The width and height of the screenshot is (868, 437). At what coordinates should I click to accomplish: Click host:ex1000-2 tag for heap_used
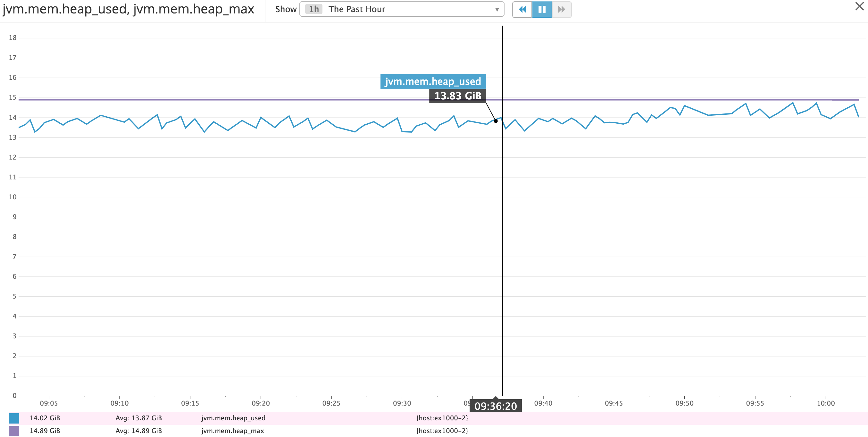click(442, 418)
